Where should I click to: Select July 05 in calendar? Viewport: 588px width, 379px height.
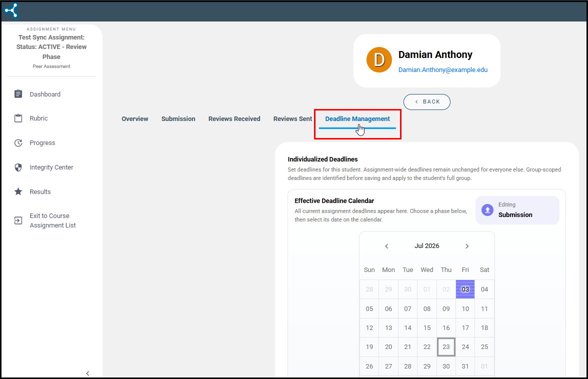click(369, 308)
